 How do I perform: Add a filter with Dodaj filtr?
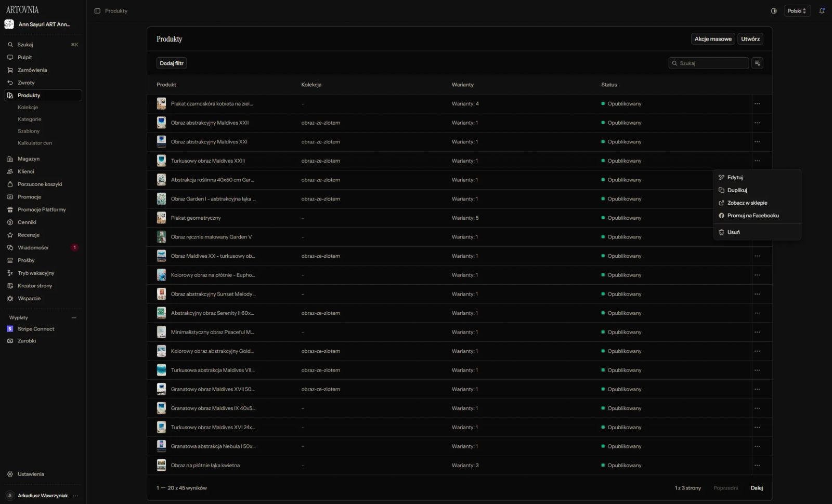pos(172,63)
